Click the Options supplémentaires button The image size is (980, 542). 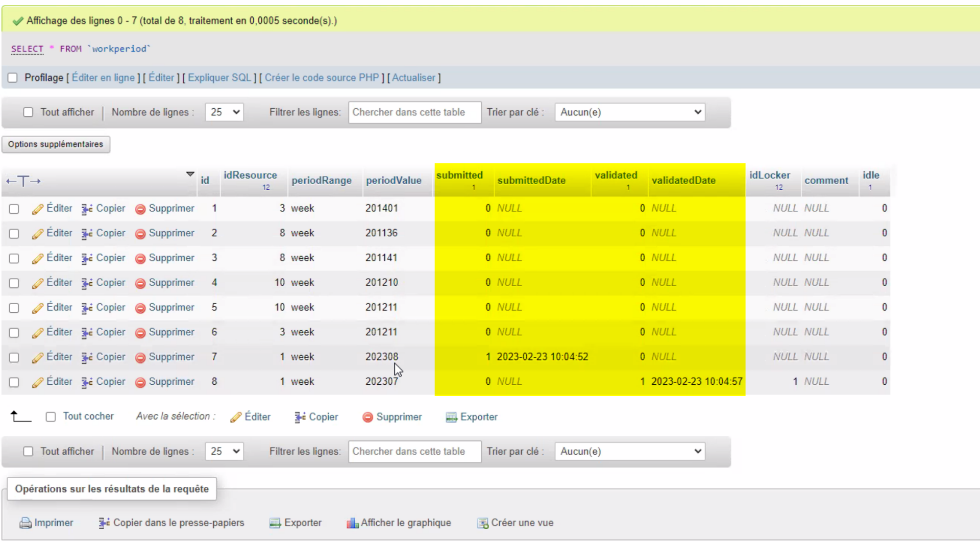[56, 144]
